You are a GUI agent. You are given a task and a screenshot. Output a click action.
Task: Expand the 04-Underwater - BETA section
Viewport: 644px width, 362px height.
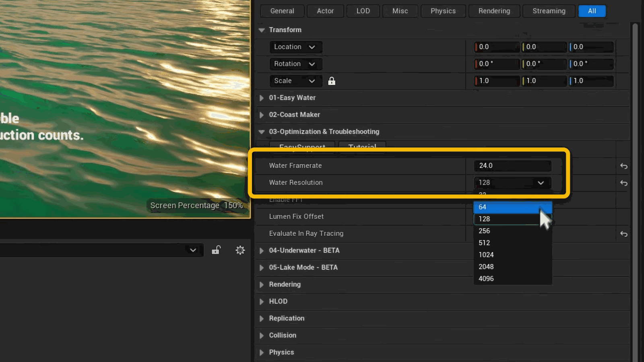tap(262, 251)
